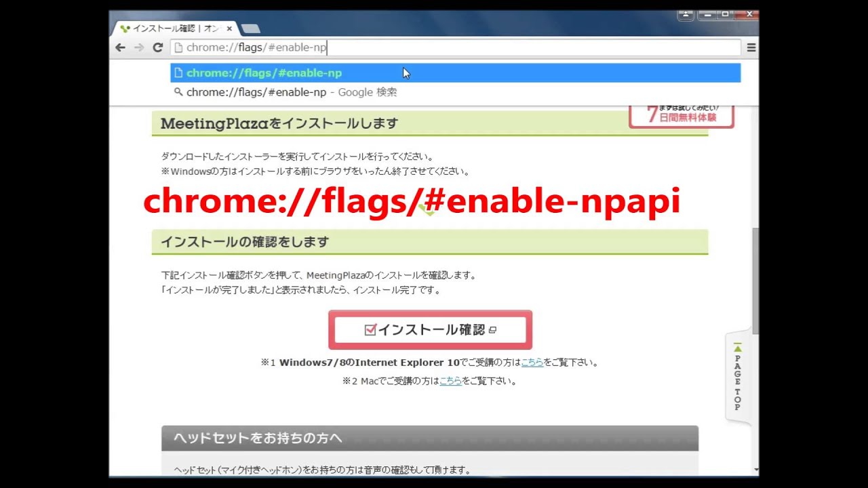This screenshot has height=488, width=868.
Task: Reload the current page
Action: point(158,47)
